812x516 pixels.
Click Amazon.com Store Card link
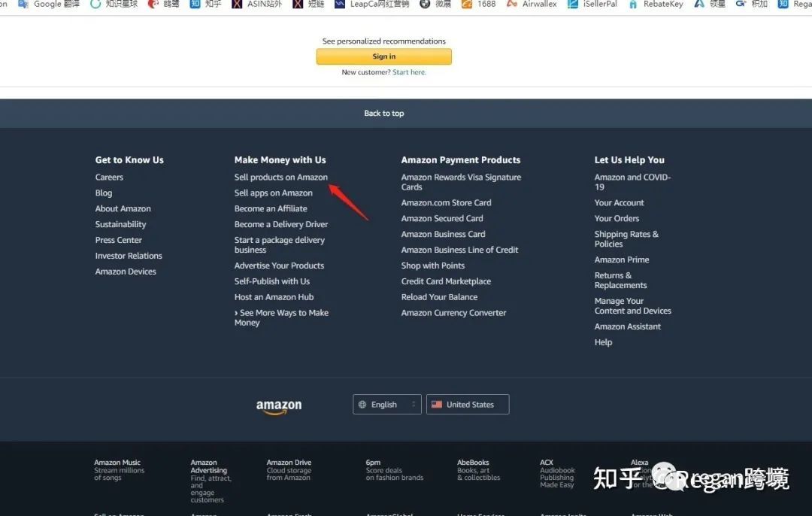click(447, 202)
